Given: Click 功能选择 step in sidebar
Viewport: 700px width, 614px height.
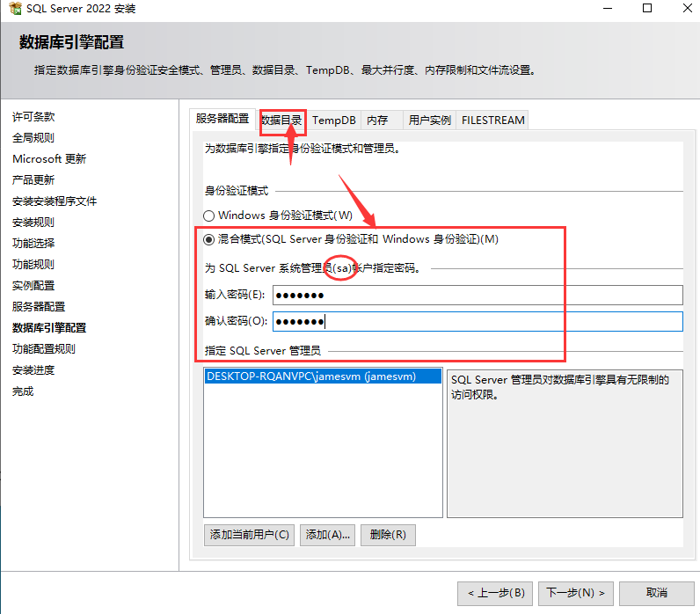Looking at the screenshot, I should pos(33,244).
